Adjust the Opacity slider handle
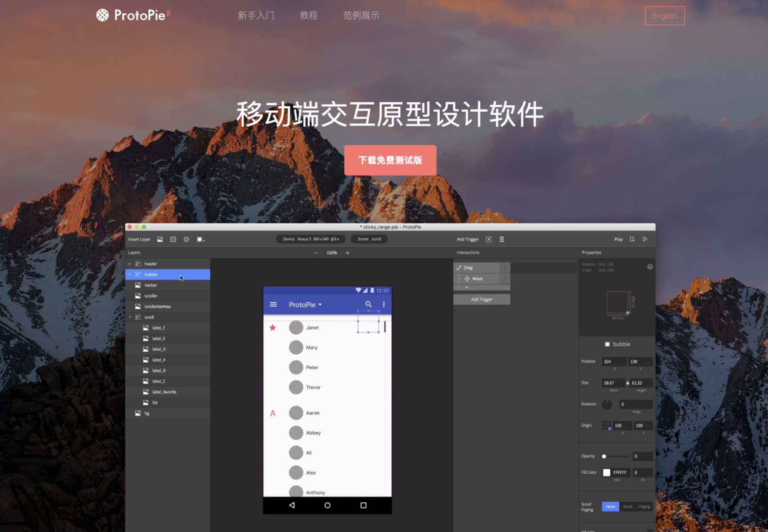768x532 pixels. pos(604,456)
